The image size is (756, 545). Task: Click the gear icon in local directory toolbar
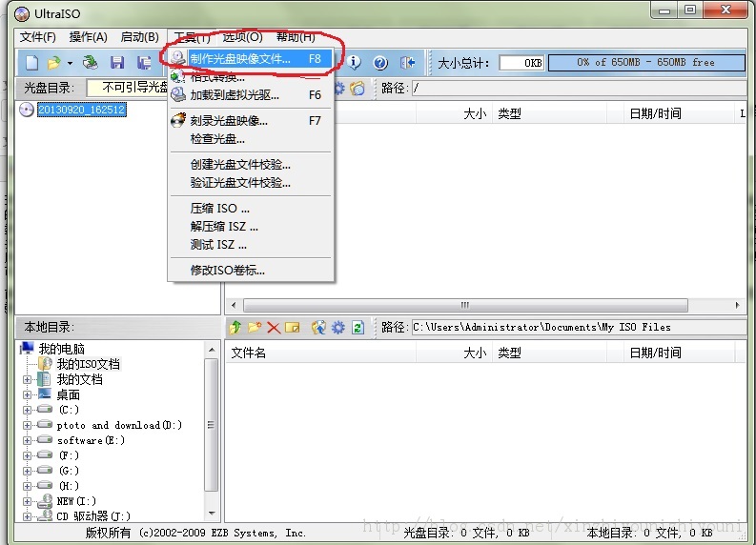click(338, 328)
